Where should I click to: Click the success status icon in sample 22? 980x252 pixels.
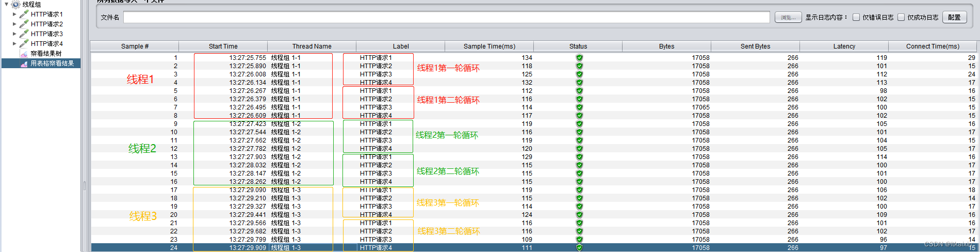[579, 231]
